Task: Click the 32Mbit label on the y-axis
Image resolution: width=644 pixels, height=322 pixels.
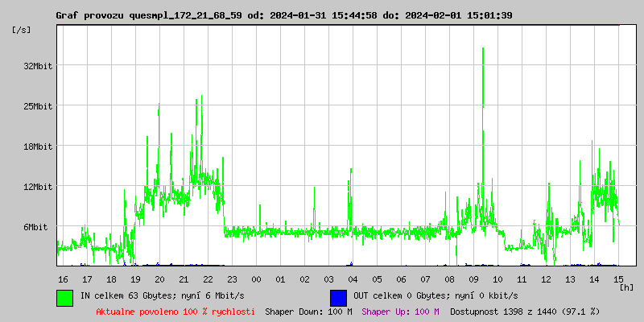Action: click(38, 66)
